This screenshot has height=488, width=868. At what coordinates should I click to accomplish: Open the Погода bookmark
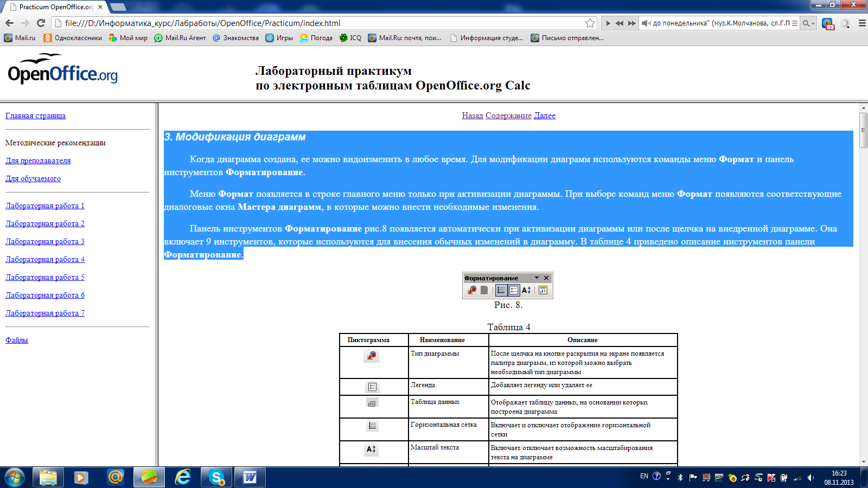tap(316, 38)
